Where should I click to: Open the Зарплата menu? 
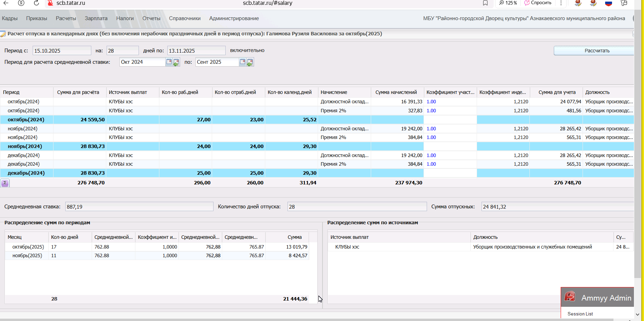(x=96, y=18)
